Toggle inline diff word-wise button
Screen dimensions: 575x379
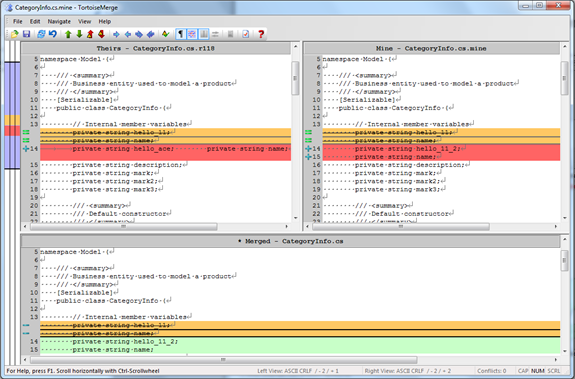coord(192,34)
